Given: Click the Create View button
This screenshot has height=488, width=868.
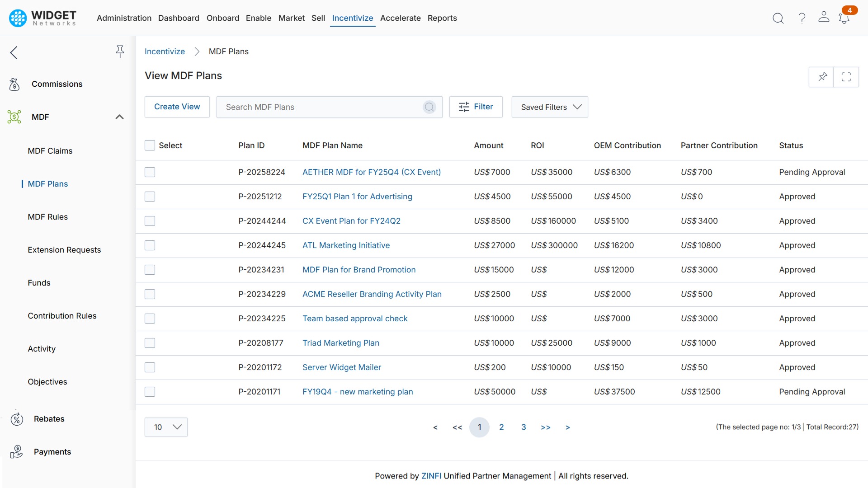Looking at the screenshot, I should (177, 107).
